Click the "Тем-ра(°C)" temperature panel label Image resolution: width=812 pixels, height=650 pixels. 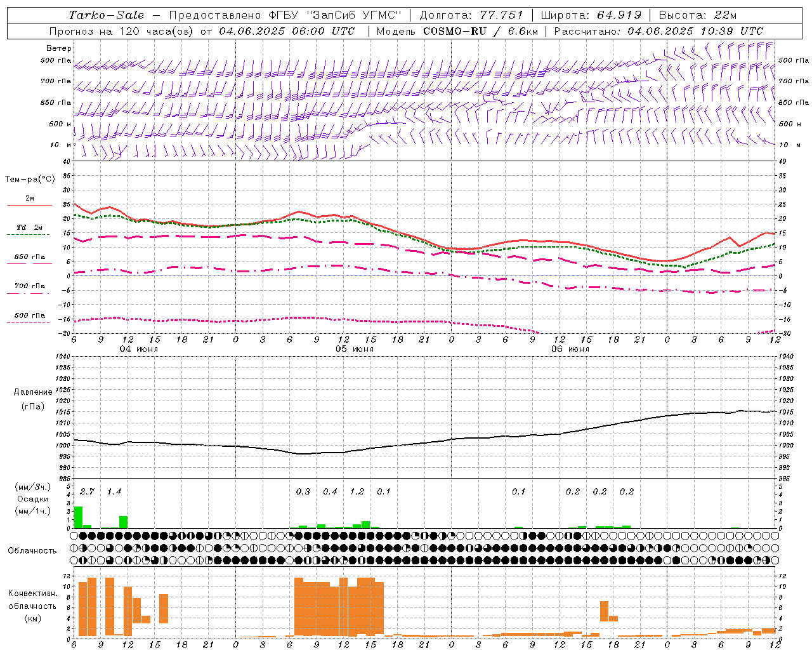(x=30, y=180)
